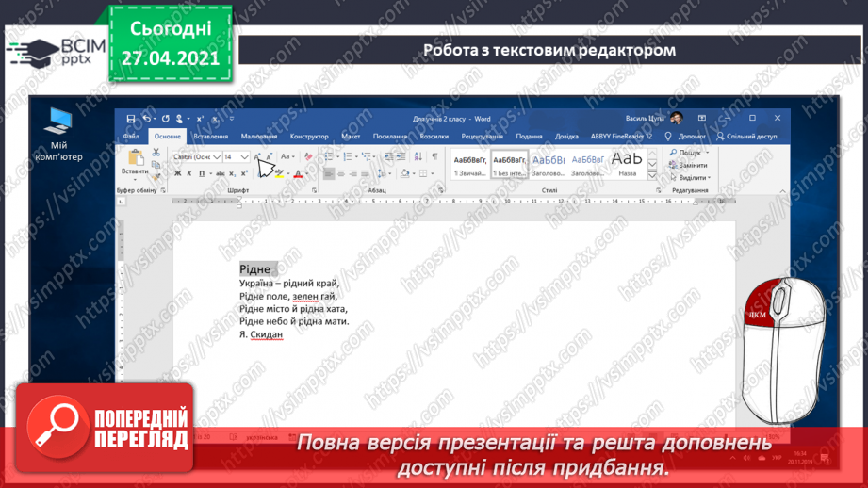Click the Multilevel list icon

(x=366, y=156)
